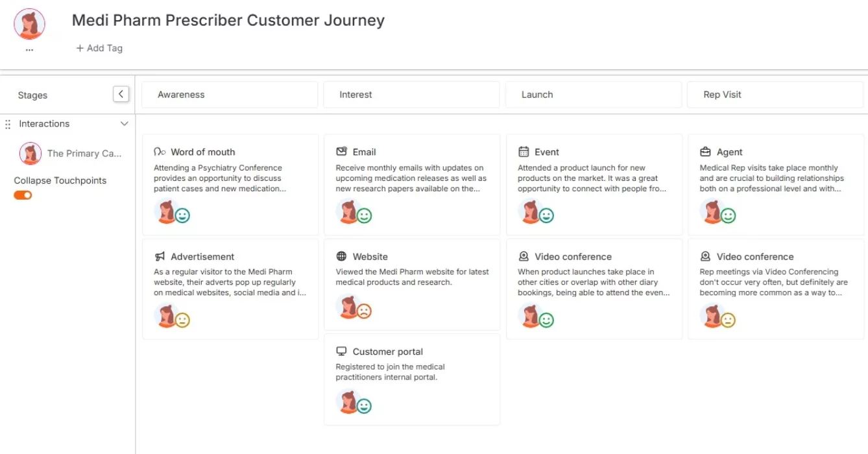Open the options menu below the journey avatar
868x454 pixels.
(29, 47)
